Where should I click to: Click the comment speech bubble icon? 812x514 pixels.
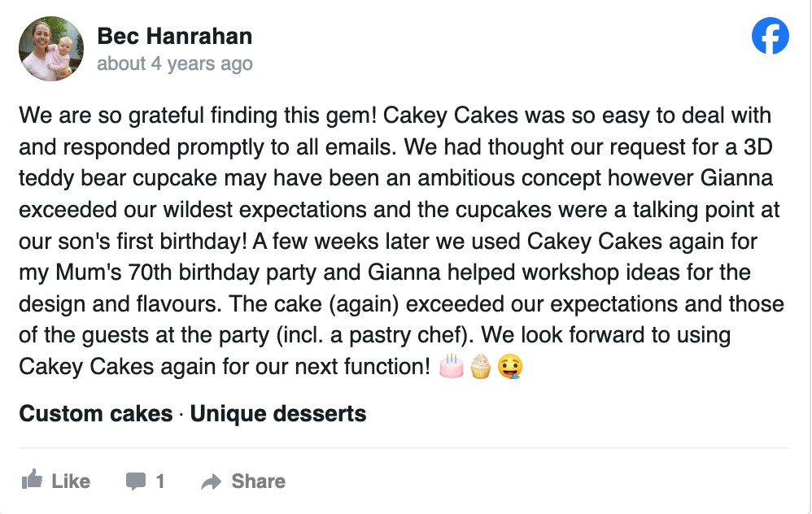(136, 481)
